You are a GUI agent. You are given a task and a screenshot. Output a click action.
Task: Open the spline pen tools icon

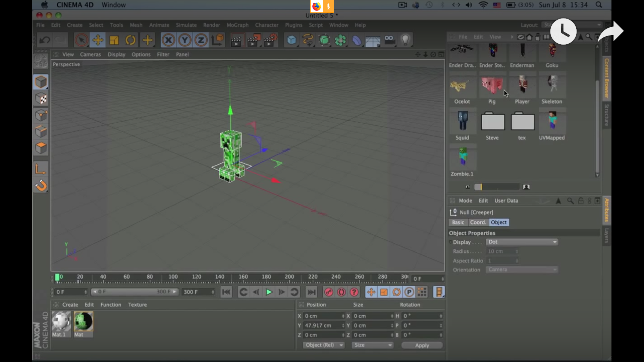[x=308, y=40]
